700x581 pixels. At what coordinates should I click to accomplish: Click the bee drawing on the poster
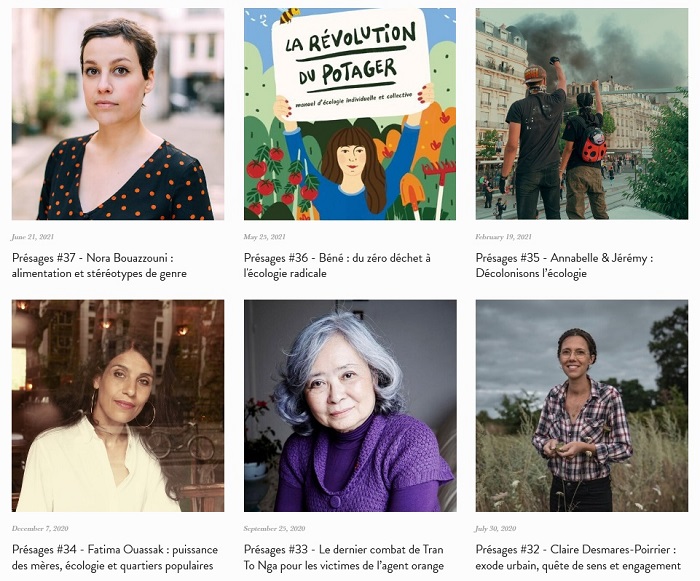pos(289,16)
